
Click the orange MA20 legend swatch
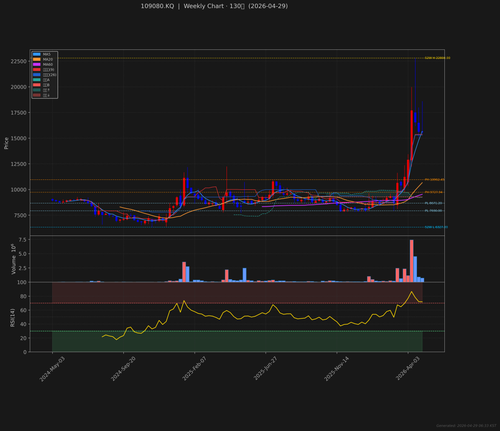[37, 59]
